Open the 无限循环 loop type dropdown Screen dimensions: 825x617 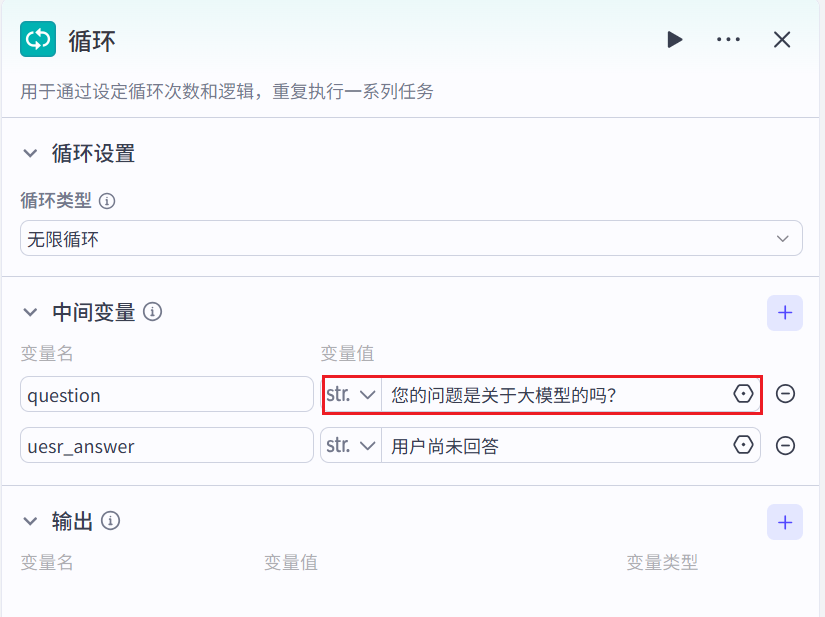click(x=411, y=238)
